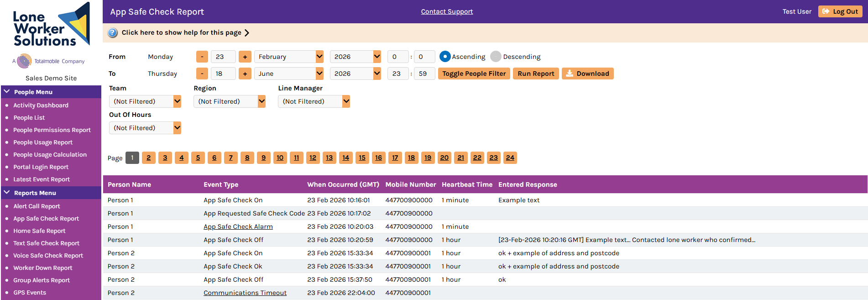Click the From hour input field
Viewport: 868px width, 300px height.
click(398, 57)
